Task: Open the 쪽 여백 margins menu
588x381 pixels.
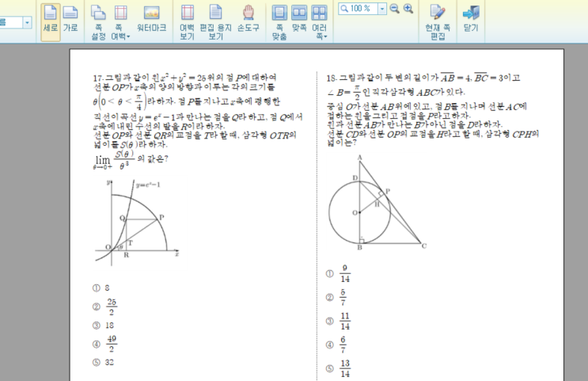Action: click(120, 22)
